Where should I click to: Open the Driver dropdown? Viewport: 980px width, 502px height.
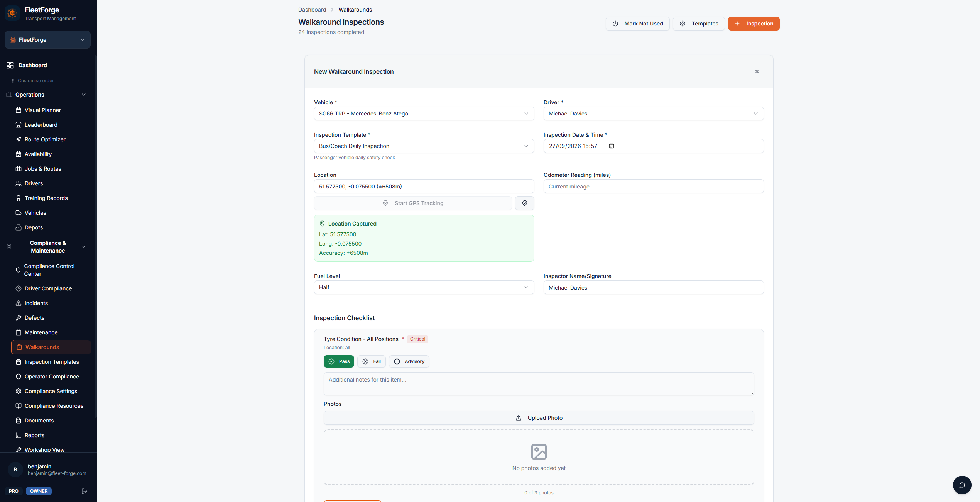[x=654, y=114]
